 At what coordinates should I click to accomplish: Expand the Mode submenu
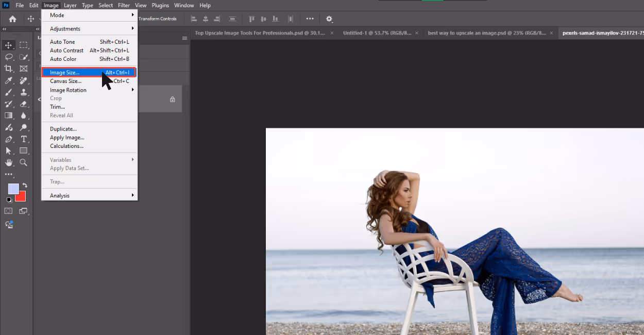pos(89,15)
